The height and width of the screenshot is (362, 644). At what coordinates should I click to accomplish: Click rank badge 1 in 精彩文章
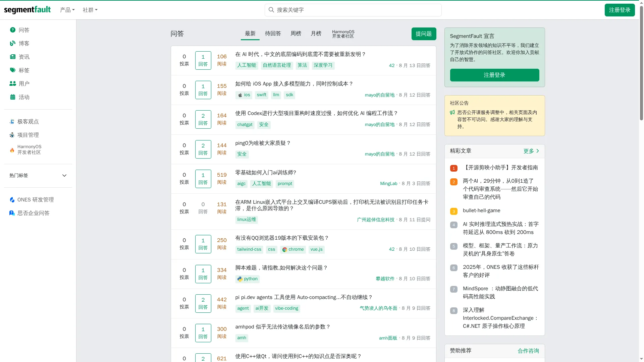(x=454, y=168)
